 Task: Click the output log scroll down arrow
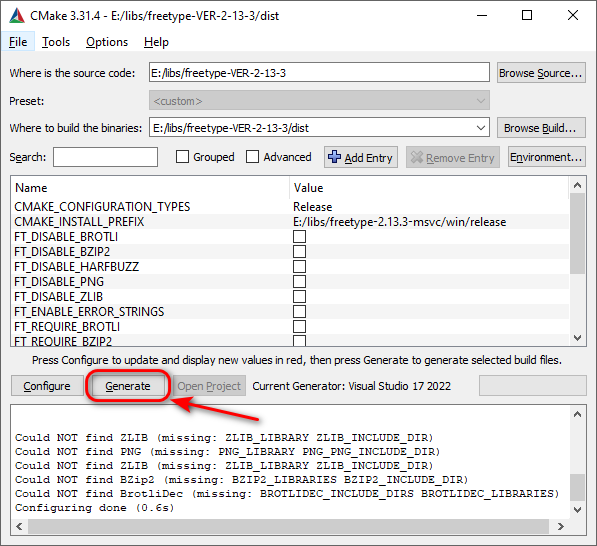point(577,510)
